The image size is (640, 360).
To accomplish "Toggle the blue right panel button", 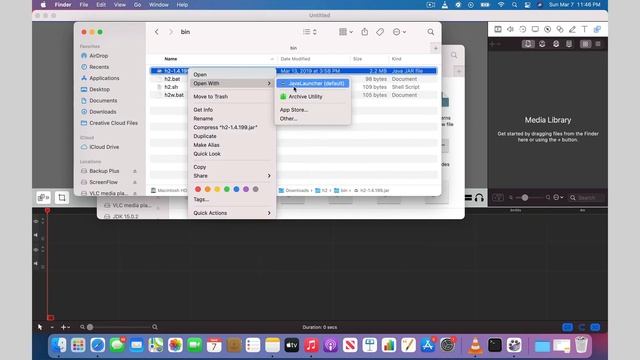I will pos(596,327).
